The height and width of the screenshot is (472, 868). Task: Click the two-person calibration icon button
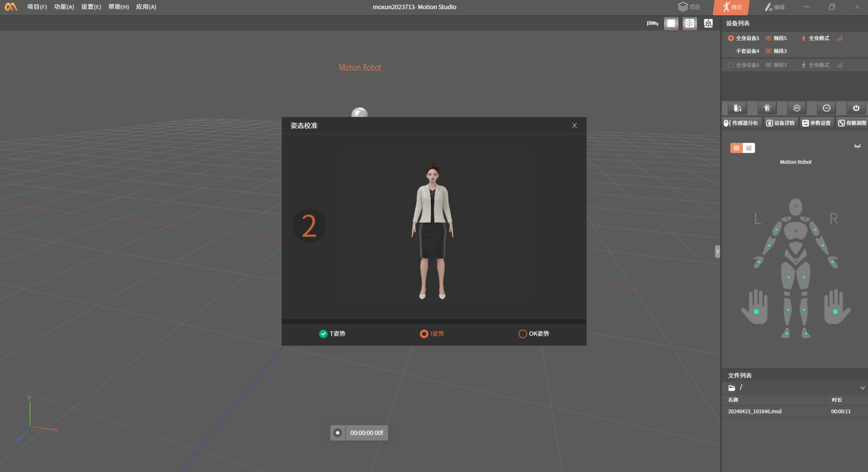767,108
